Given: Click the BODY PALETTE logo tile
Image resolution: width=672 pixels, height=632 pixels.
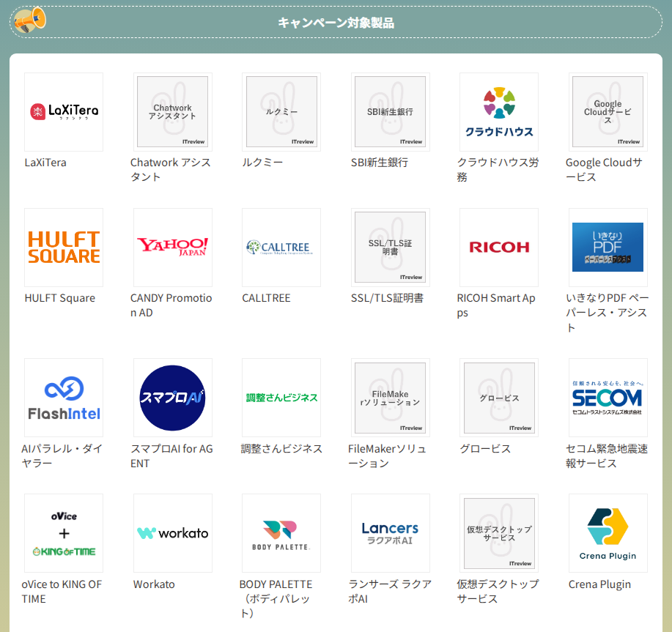Looking at the screenshot, I should point(281,533).
